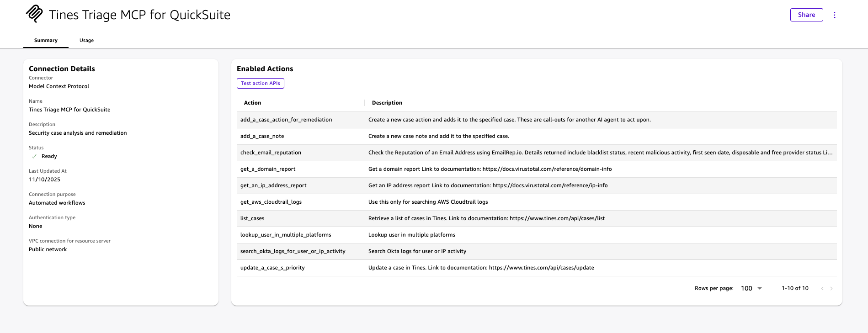Click the virustotal domain-info description text

pyautogui.click(x=490, y=169)
